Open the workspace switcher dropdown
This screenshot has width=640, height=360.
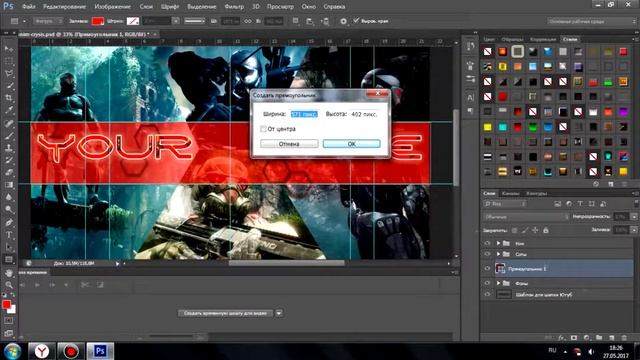592,21
